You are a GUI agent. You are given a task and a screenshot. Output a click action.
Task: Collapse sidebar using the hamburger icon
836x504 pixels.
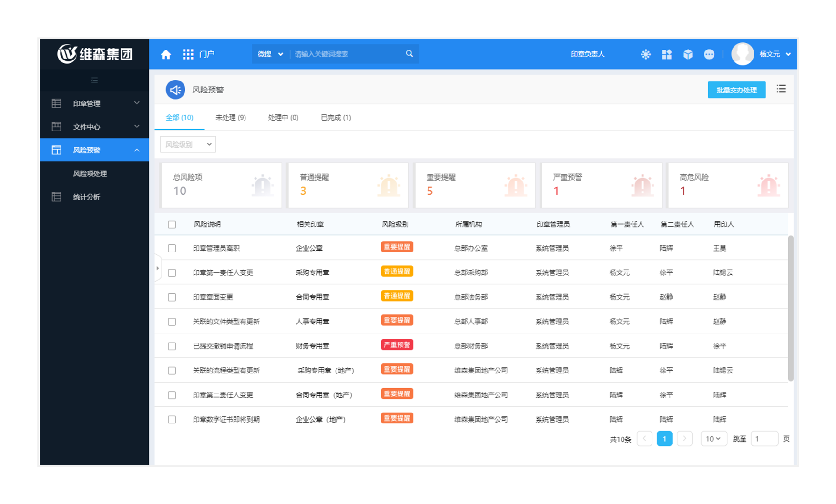coord(94,80)
